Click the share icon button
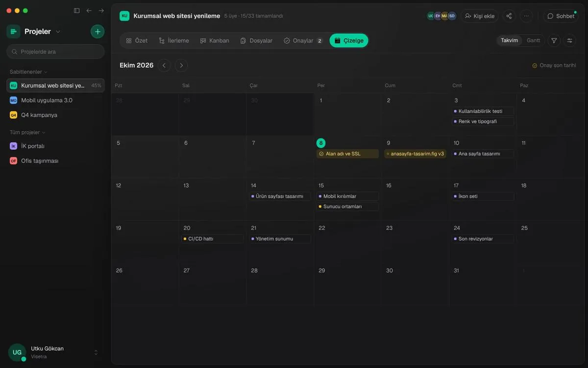 click(x=509, y=16)
